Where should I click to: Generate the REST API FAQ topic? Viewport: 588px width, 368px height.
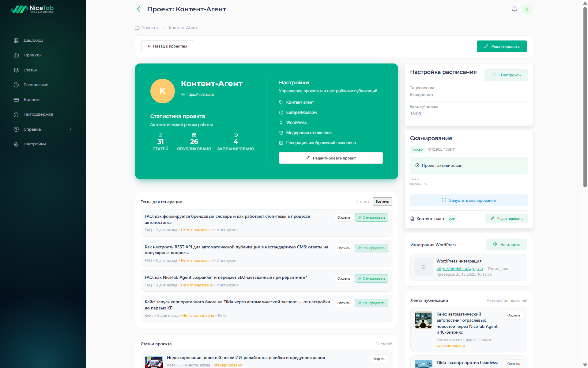pyautogui.click(x=371, y=248)
